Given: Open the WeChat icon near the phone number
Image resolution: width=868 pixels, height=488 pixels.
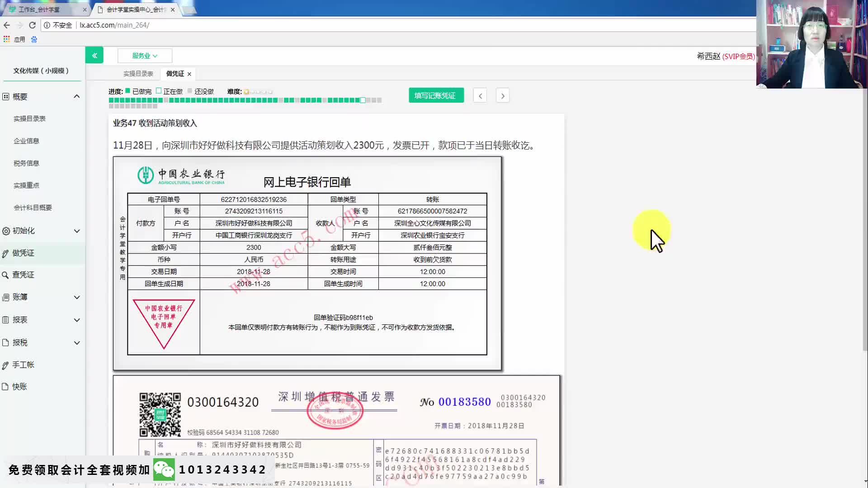Looking at the screenshot, I should pyautogui.click(x=165, y=469).
